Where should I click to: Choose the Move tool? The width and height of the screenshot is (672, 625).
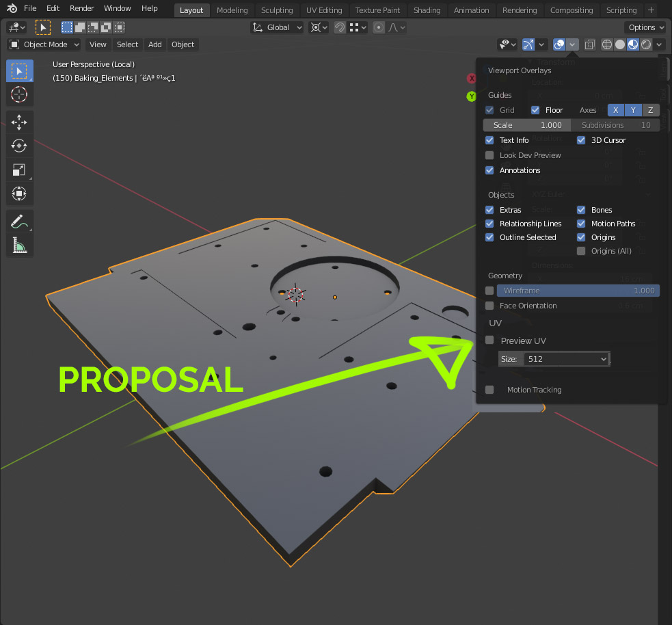(x=19, y=122)
